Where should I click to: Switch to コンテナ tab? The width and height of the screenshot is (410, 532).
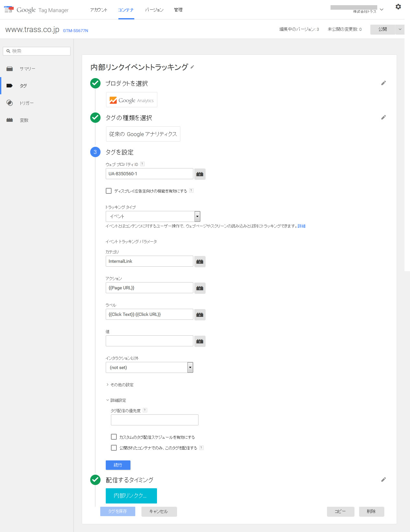[126, 10]
